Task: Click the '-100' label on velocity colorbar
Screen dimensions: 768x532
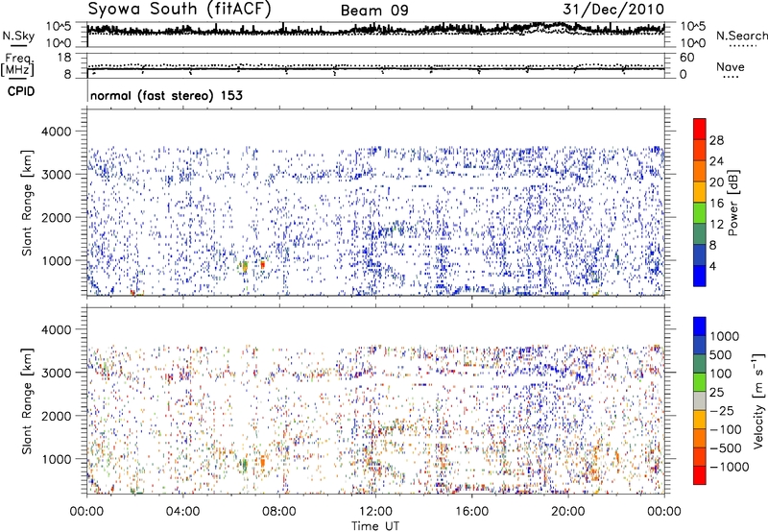Action: click(726, 429)
